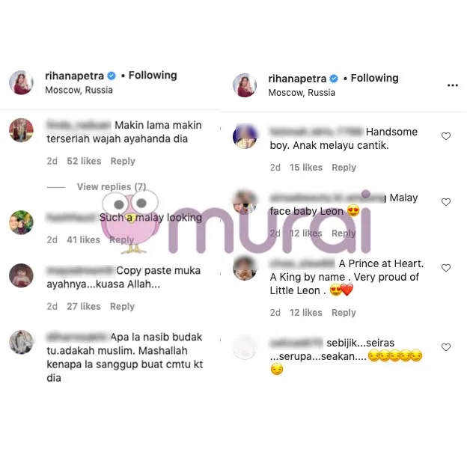This screenshot has height=449, width=476.
Task: Expand View replies (7)
Action: (112, 186)
